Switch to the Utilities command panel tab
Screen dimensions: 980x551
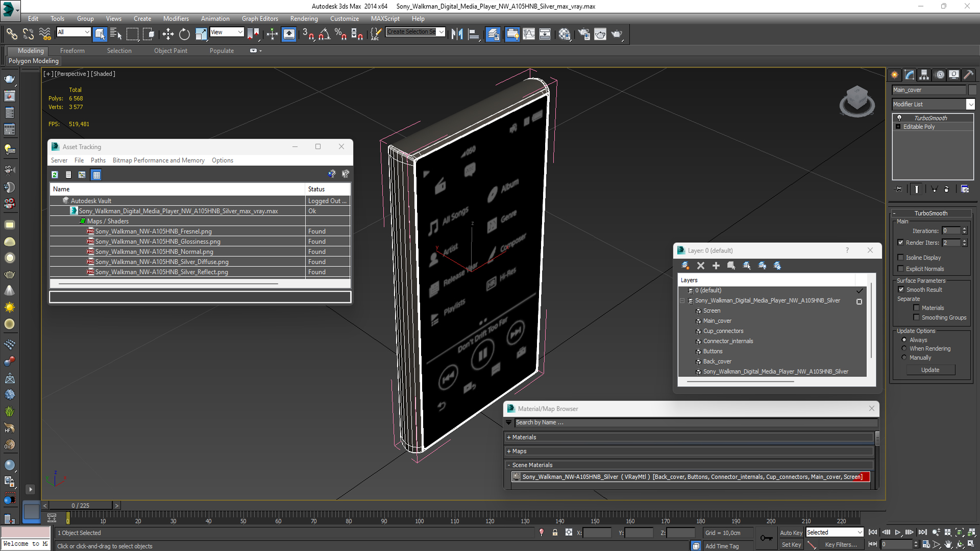click(x=968, y=75)
